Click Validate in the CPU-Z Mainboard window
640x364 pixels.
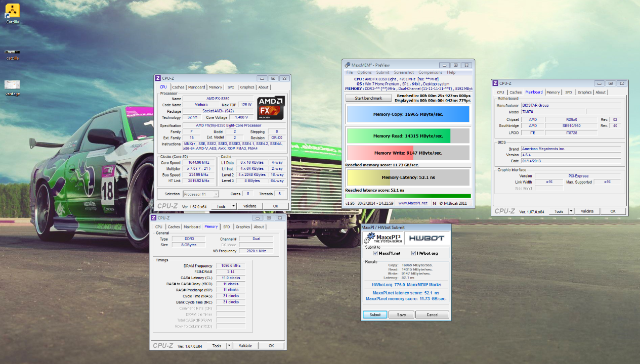(587, 211)
